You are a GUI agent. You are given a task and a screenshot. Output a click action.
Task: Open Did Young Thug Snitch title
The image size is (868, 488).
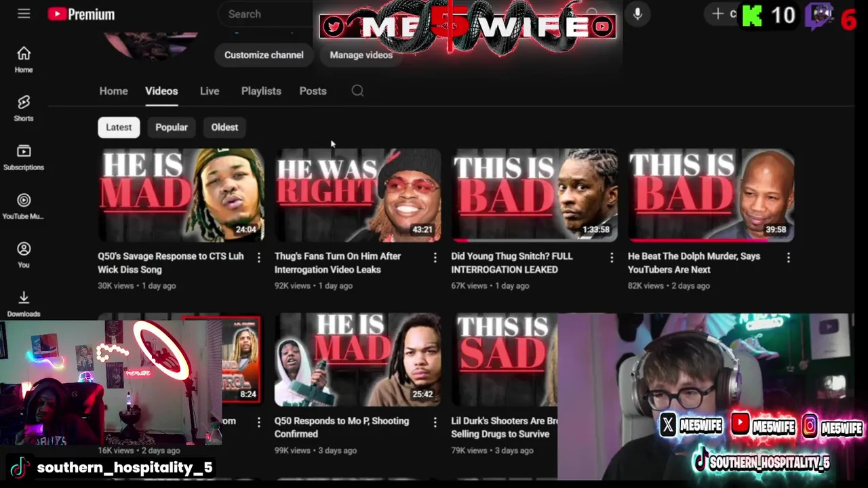(x=512, y=263)
